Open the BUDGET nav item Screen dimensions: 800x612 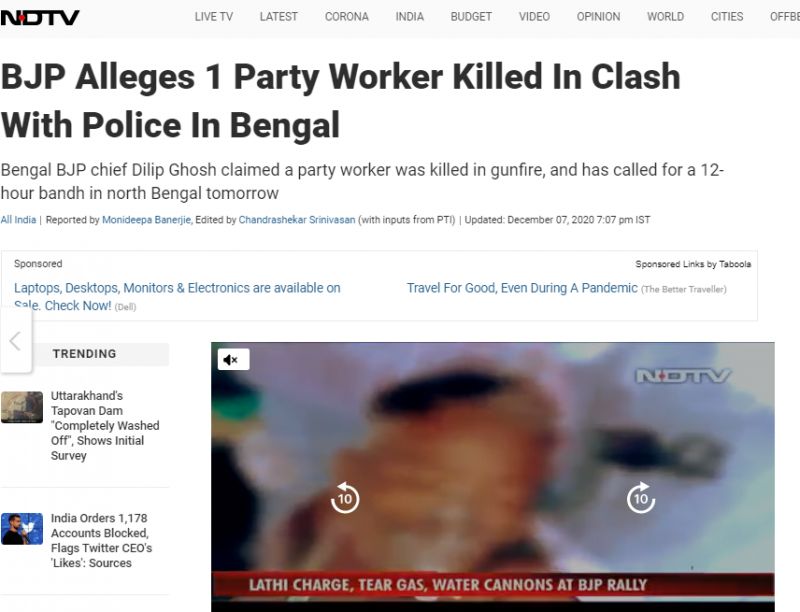point(471,17)
